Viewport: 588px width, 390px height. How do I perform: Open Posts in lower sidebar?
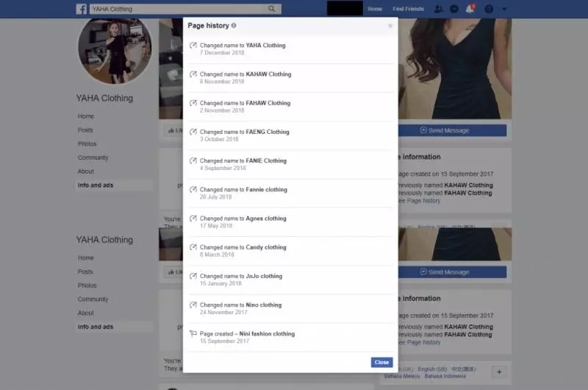tap(85, 272)
